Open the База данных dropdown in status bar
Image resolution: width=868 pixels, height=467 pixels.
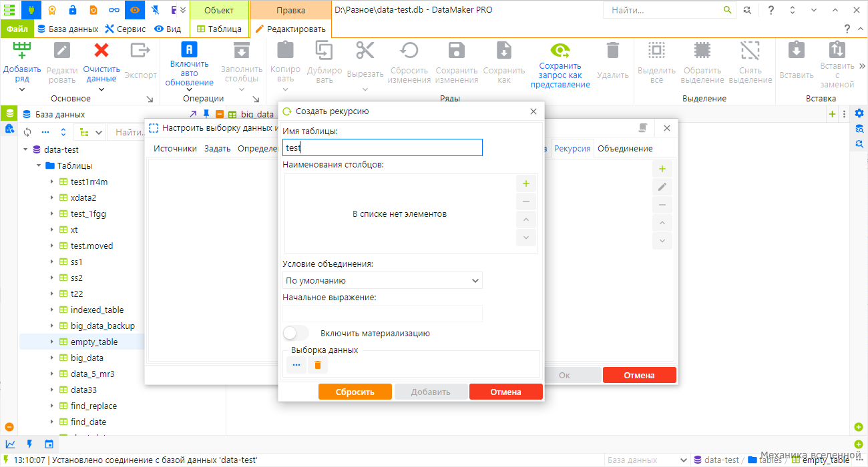646,460
